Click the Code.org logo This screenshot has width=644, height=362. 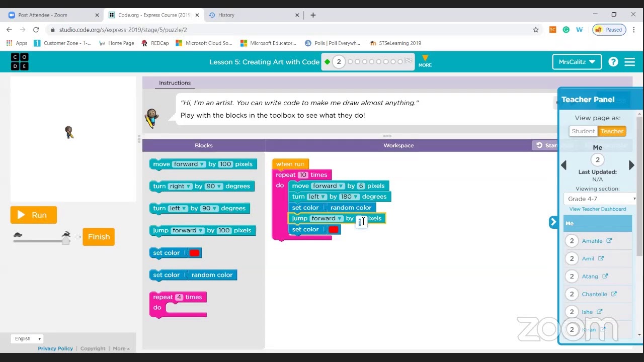click(20, 62)
